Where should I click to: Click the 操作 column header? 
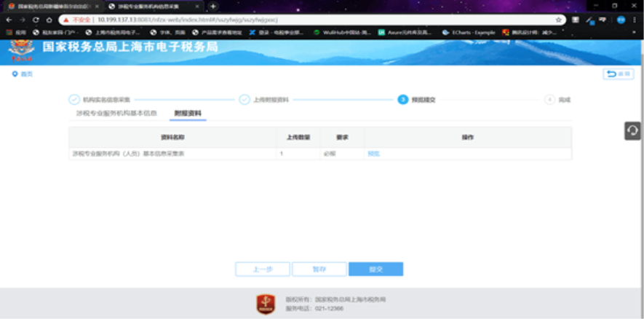[468, 138]
